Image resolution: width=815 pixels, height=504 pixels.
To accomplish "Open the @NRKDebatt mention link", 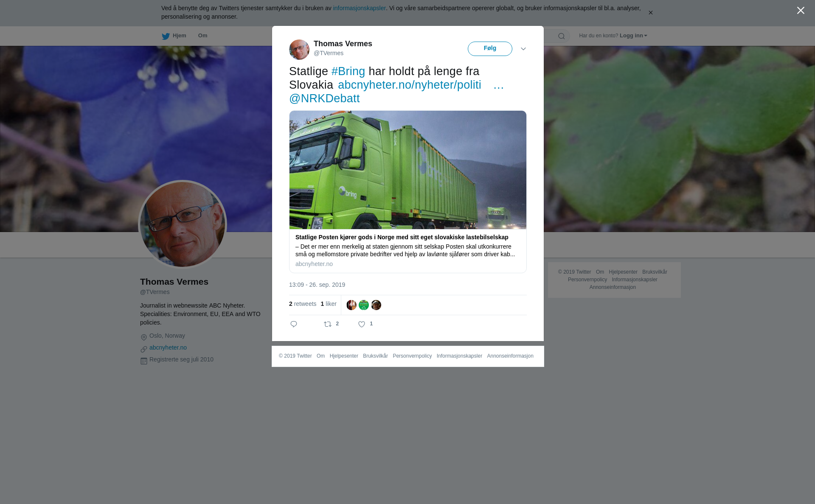I will click(x=324, y=98).
